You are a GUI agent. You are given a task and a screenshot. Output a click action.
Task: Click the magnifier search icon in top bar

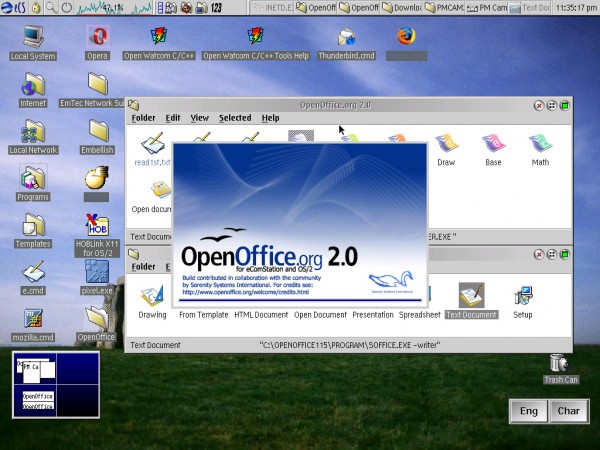pos(51,8)
